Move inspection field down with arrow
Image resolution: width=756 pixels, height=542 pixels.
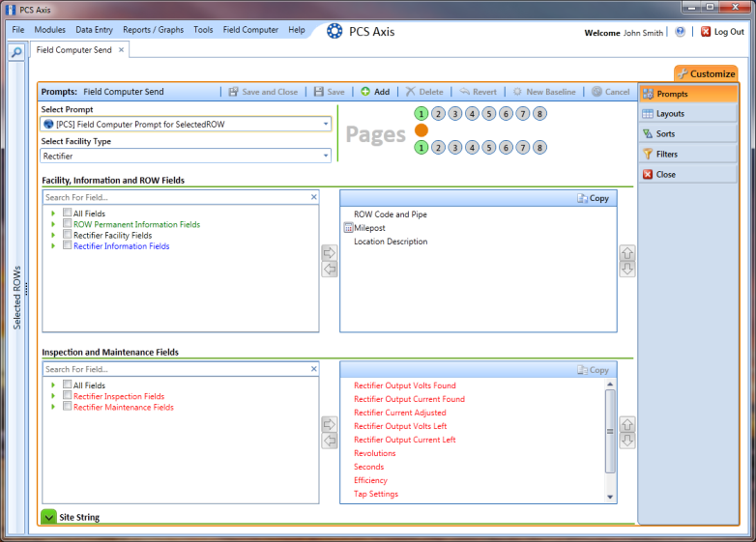coord(627,441)
